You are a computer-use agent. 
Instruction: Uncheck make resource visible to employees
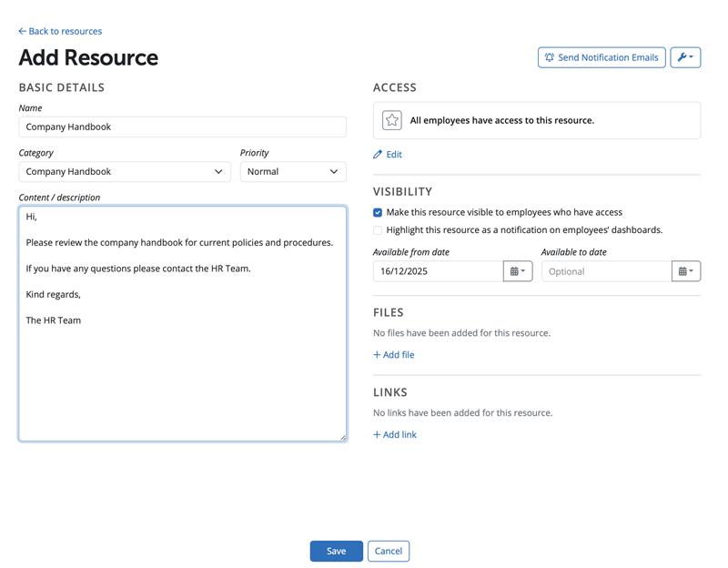tap(378, 212)
